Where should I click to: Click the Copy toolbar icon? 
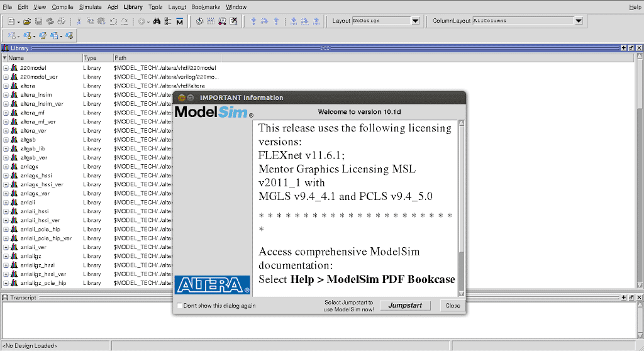90,21
